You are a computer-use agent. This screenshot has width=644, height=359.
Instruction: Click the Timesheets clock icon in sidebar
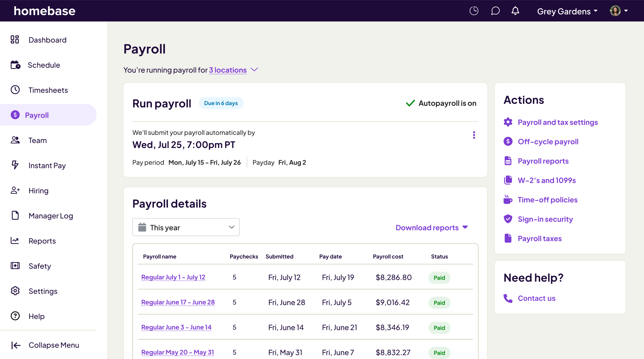pyautogui.click(x=15, y=90)
